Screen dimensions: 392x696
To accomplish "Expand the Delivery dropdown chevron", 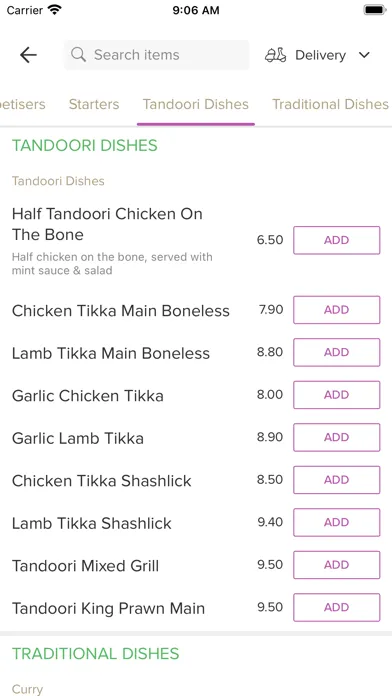I will (364, 55).
